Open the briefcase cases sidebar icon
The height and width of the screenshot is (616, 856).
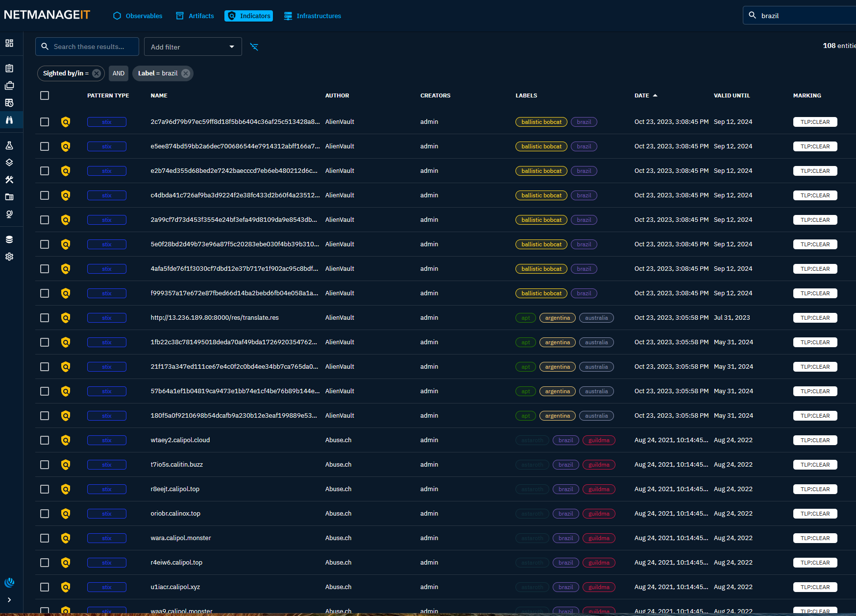click(x=9, y=86)
